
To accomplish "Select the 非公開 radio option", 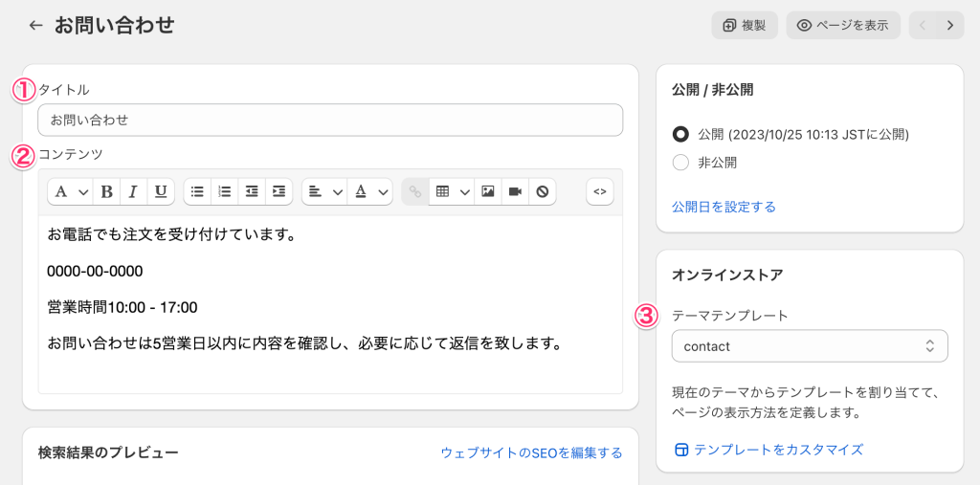I will (681, 163).
